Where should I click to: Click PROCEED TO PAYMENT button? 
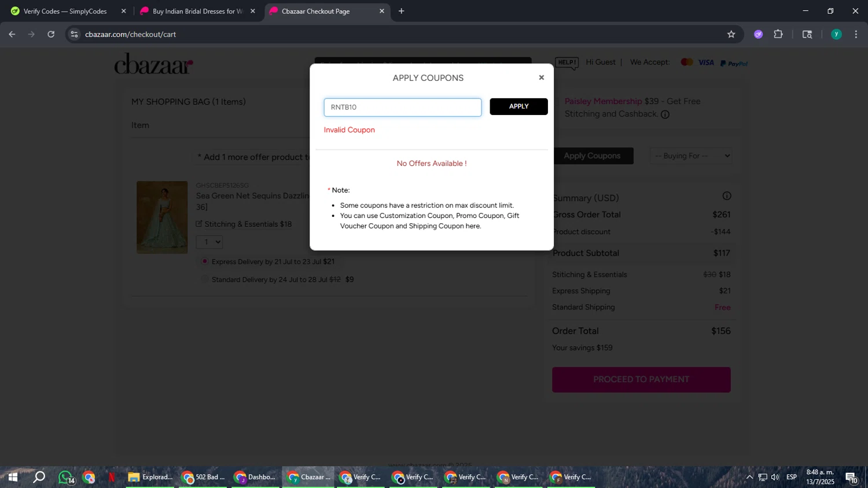pyautogui.click(x=641, y=380)
